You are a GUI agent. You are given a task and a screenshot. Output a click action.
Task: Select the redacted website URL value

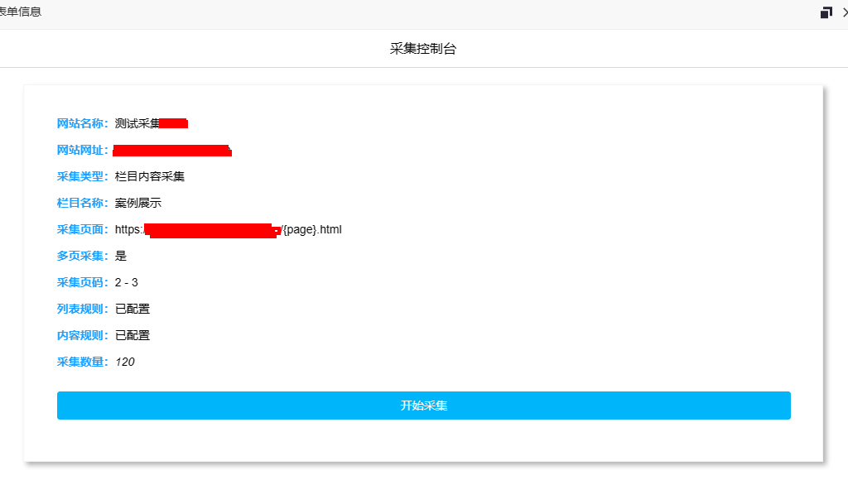tap(171, 150)
